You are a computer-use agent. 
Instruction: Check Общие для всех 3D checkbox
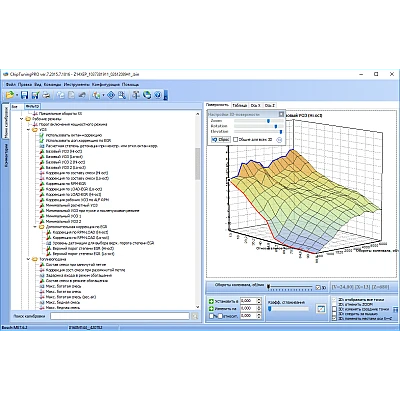coord(236,140)
